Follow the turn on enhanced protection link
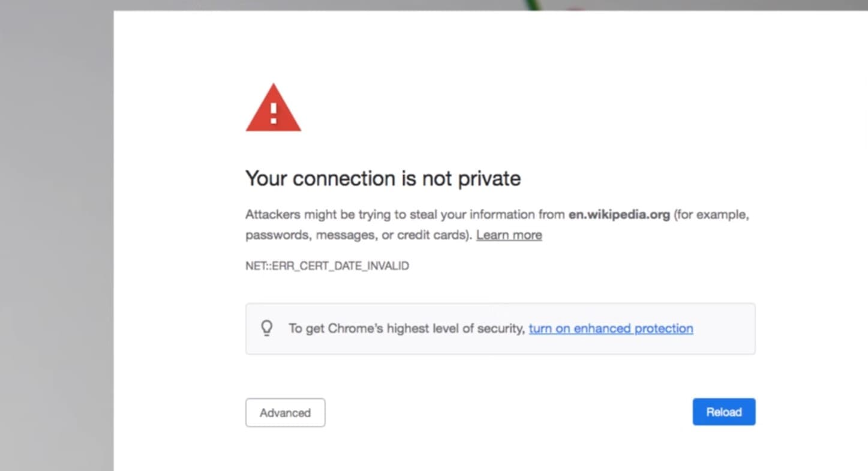 [x=611, y=328]
